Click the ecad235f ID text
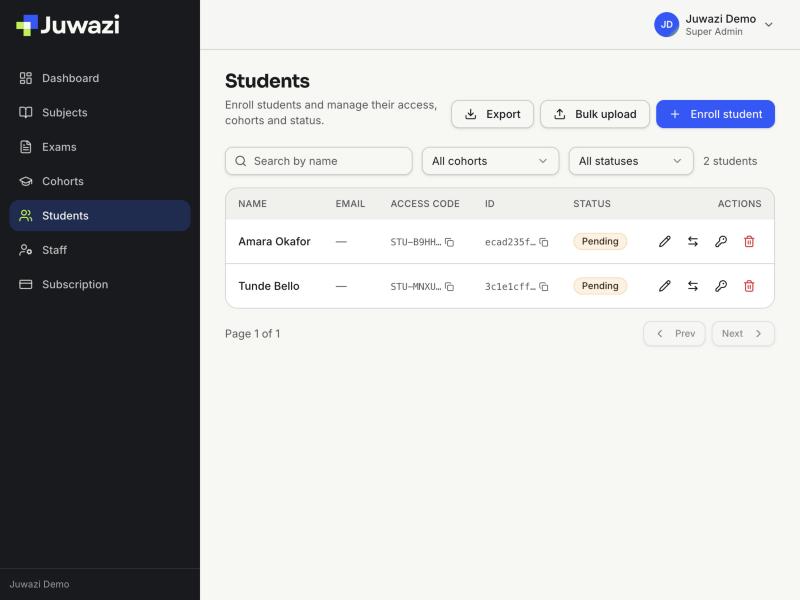The height and width of the screenshot is (600, 800). click(x=510, y=242)
